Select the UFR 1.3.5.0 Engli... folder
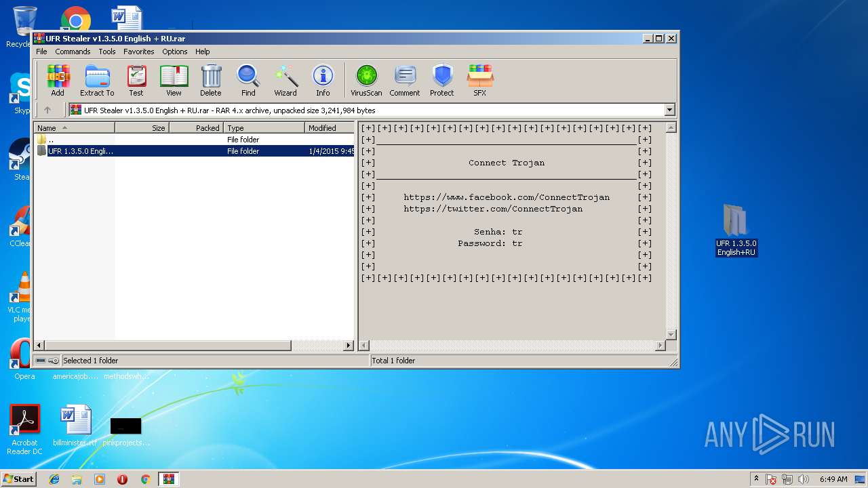Image resolution: width=868 pixels, height=488 pixels. point(195,151)
